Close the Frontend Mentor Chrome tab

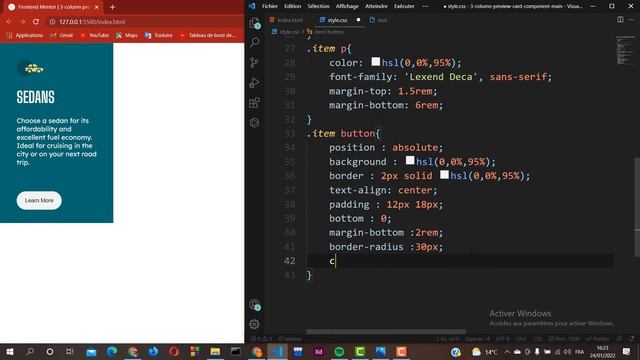coord(97,7)
